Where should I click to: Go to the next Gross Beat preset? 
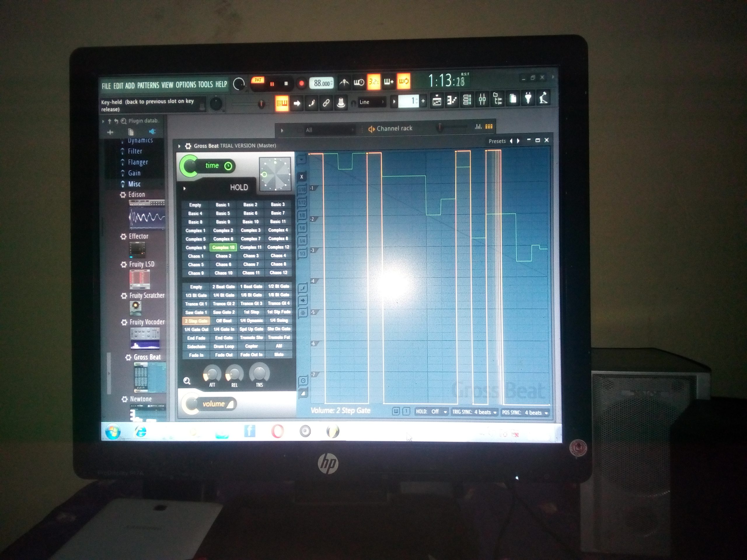pyautogui.click(x=518, y=141)
